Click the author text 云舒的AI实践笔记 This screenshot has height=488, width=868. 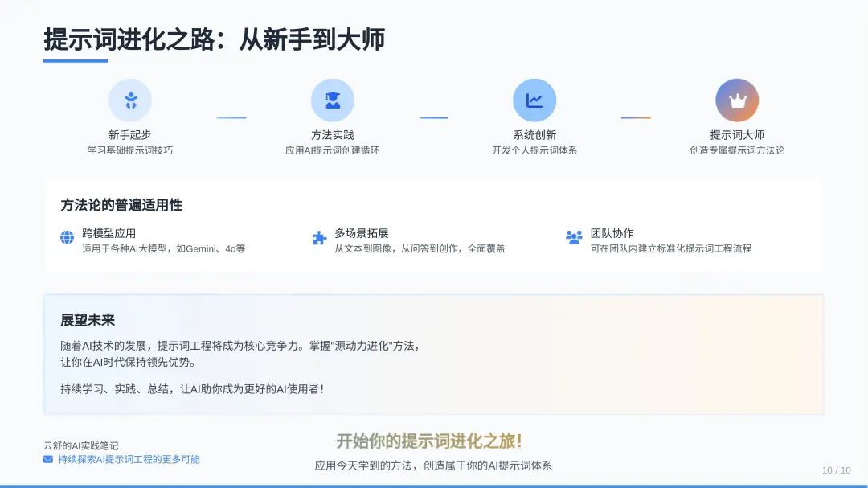pos(81,445)
